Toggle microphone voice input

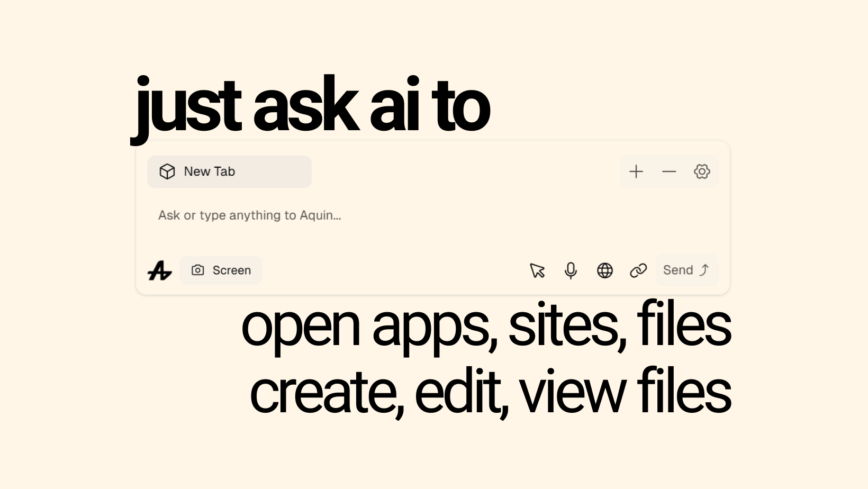(x=571, y=270)
